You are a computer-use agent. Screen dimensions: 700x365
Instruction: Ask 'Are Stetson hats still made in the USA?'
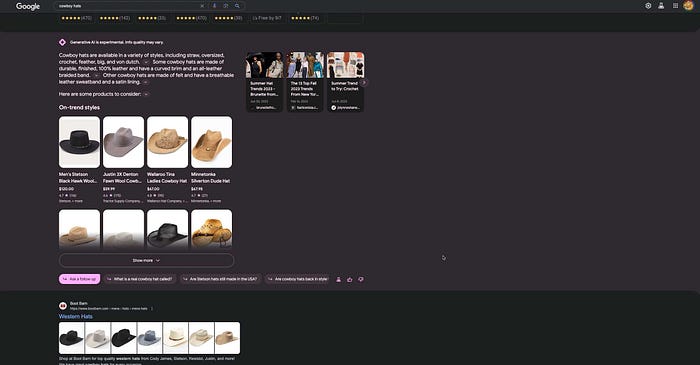[221, 279]
